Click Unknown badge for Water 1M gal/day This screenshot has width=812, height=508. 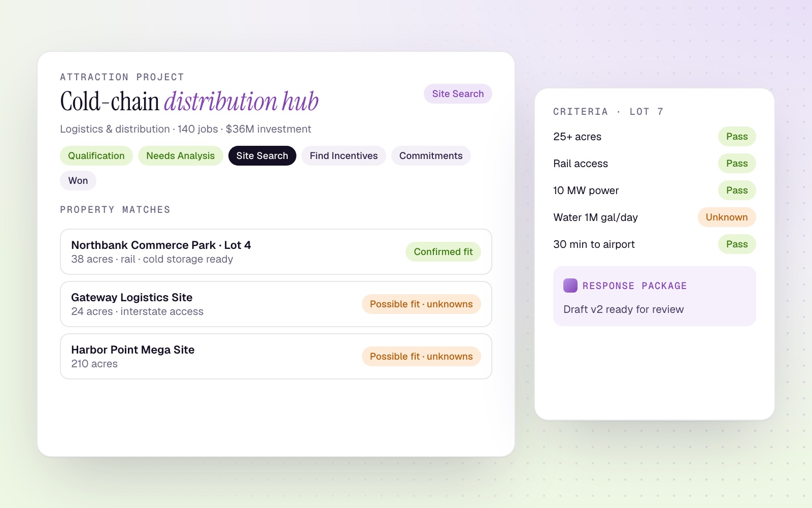(x=727, y=217)
